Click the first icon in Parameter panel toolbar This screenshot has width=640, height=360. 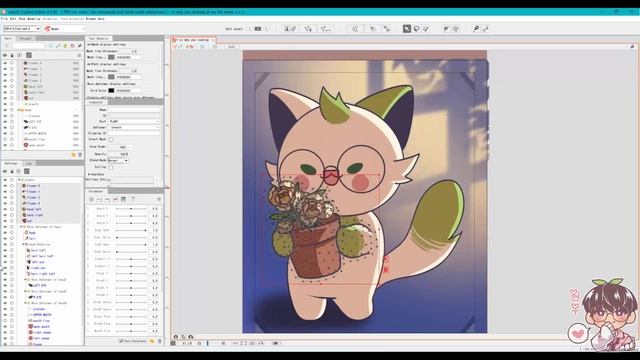click(x=91, y=199)
